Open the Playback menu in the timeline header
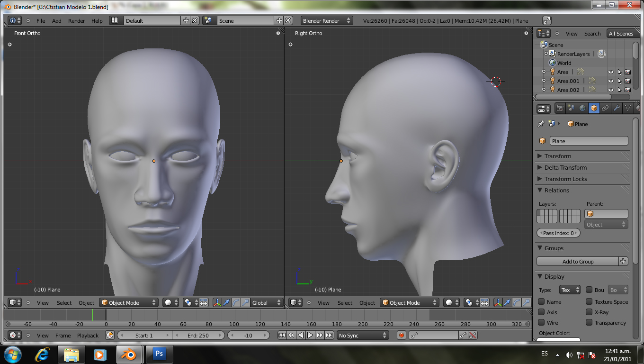644x364 pixels. pyautogui.click(x=88, y=336)
